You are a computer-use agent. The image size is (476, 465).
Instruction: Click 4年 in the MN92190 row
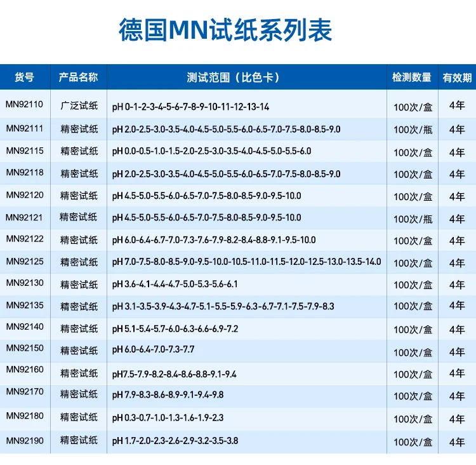pyautogui.click(x=457, y=442)
